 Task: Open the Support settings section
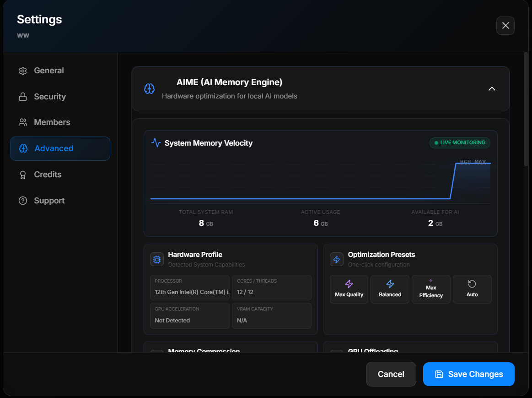point(60,201)
